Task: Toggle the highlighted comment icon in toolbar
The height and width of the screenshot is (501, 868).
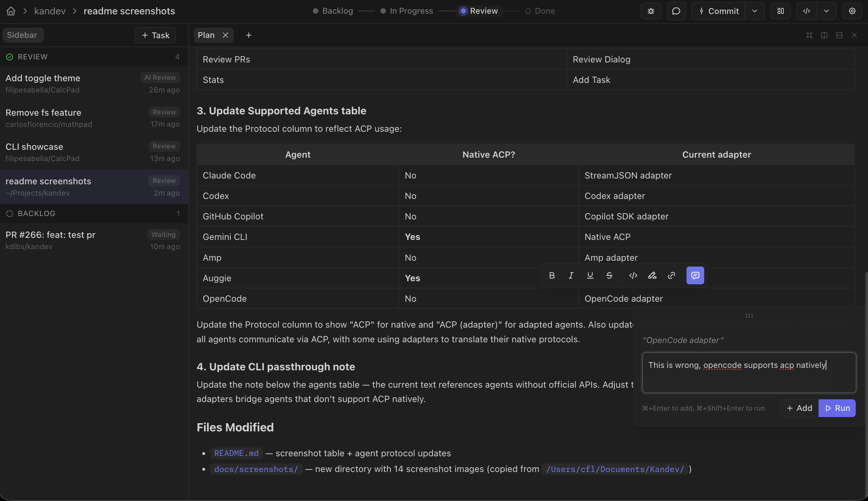Action: (695, 275)
